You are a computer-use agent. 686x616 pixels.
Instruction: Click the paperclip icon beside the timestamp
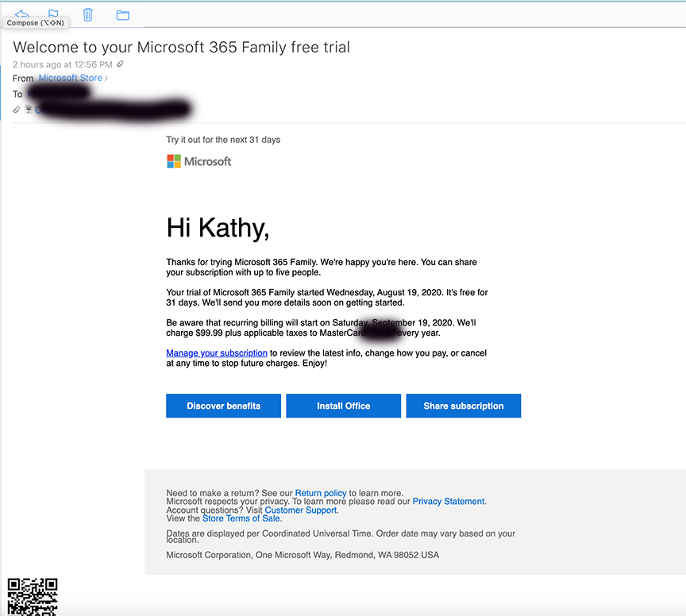tap(121, 64)
